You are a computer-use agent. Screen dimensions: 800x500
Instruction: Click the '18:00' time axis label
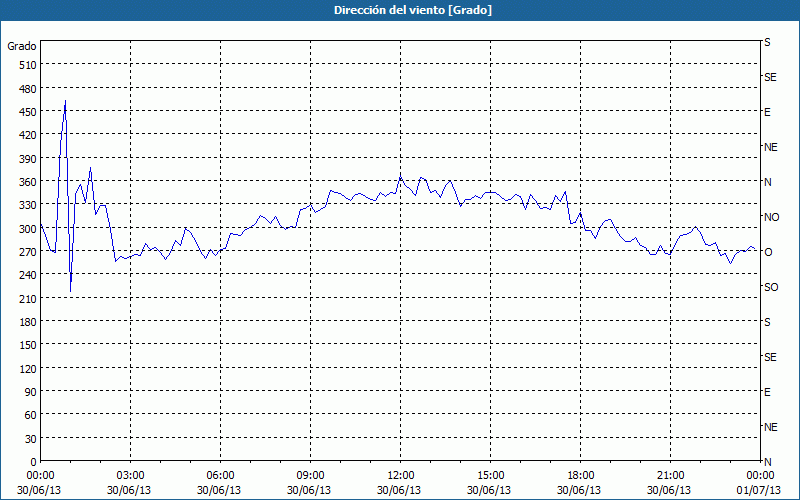point(580,476)
